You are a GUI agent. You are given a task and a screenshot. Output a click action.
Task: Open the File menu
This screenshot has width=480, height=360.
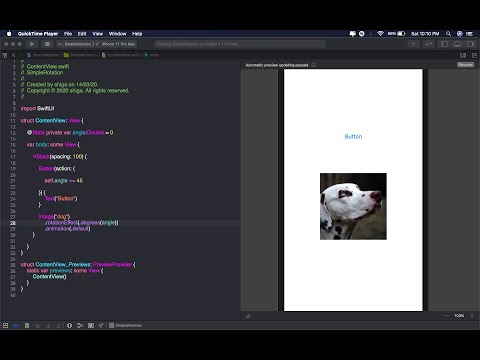(x=68, y=34)
